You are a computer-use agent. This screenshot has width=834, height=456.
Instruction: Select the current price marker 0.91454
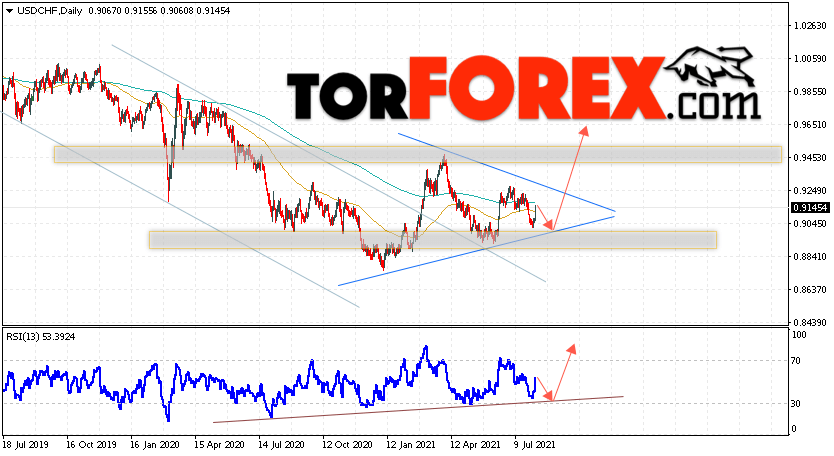810,208
